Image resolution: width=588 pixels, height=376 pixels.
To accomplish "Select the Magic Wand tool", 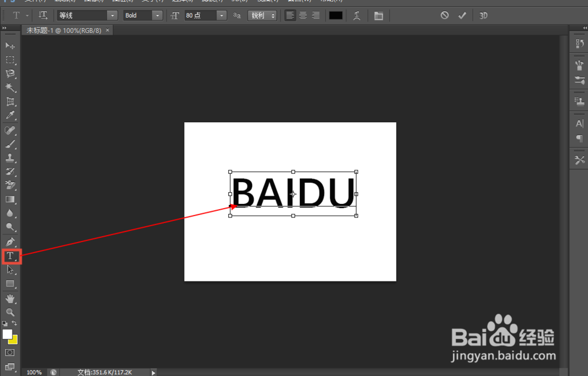I will pyautogui.click(x=10, y=88).
